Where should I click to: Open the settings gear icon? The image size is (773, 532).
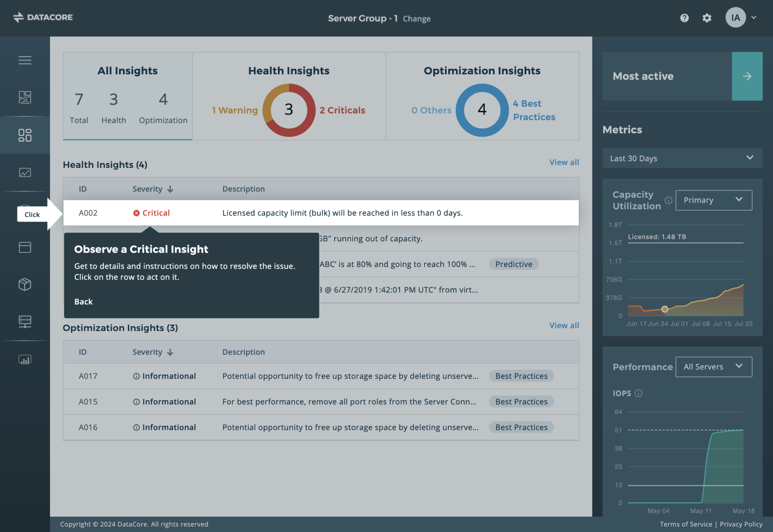(x=707, y=18)
